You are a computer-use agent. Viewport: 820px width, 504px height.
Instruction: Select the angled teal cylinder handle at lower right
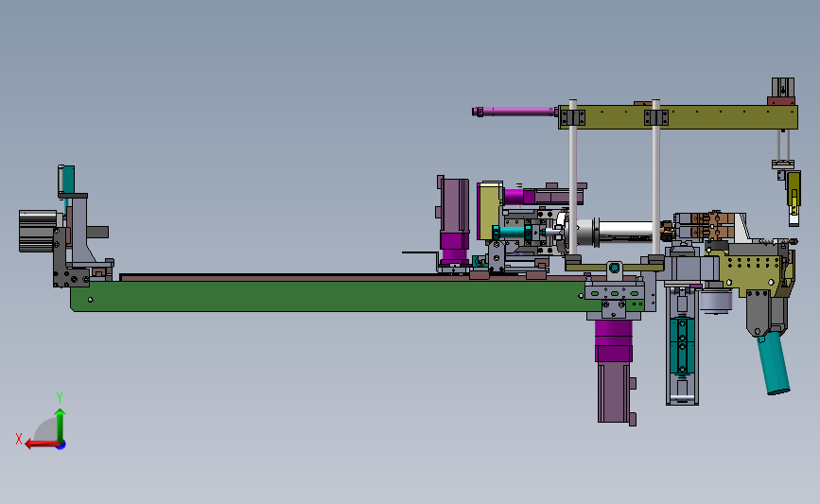[x=774, y=363]
